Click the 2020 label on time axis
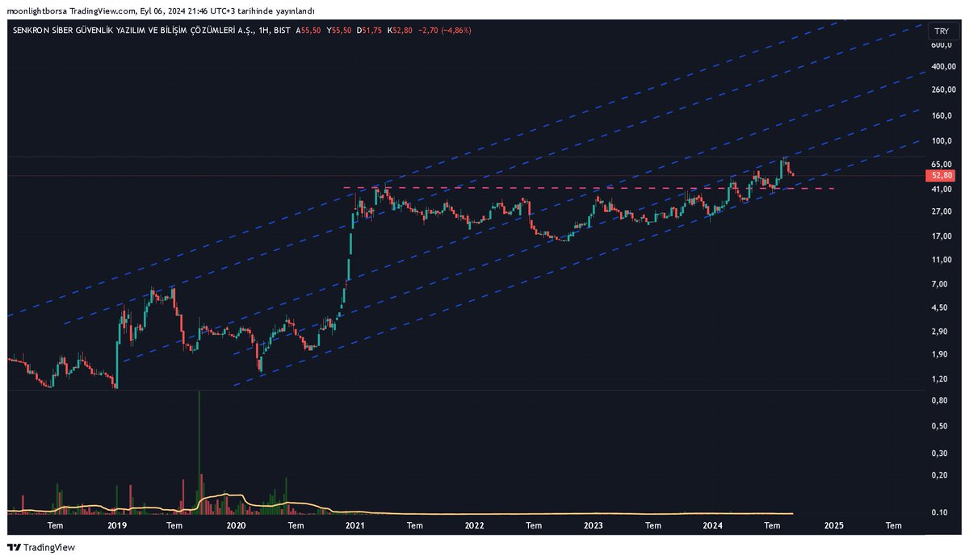Viewport: 969px width, 560px height. pyautogui.click(x=236, y=525)
